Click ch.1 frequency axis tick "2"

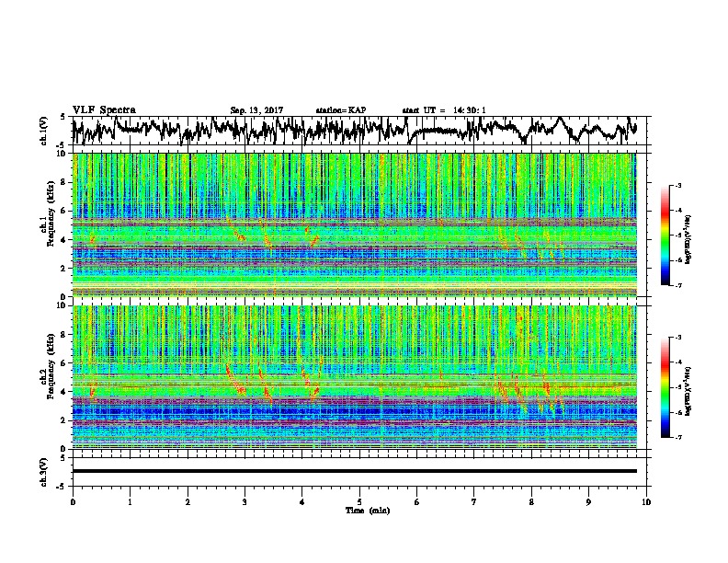65,269
